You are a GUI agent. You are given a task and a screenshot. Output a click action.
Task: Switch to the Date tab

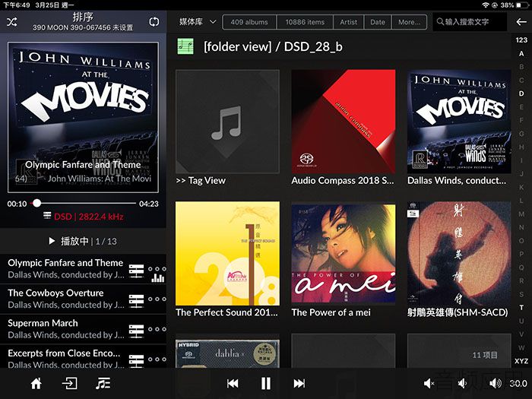[378, 22]
